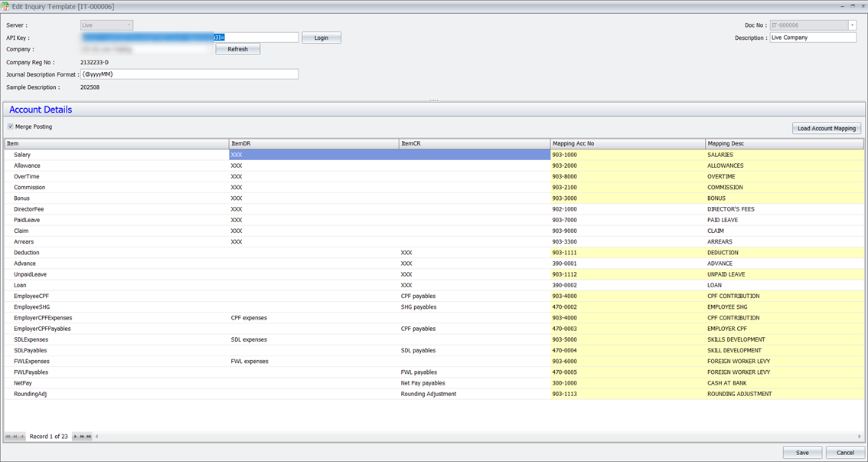Jump to next page of records
This screenshot has width=868, height=462.
[82, 437]
